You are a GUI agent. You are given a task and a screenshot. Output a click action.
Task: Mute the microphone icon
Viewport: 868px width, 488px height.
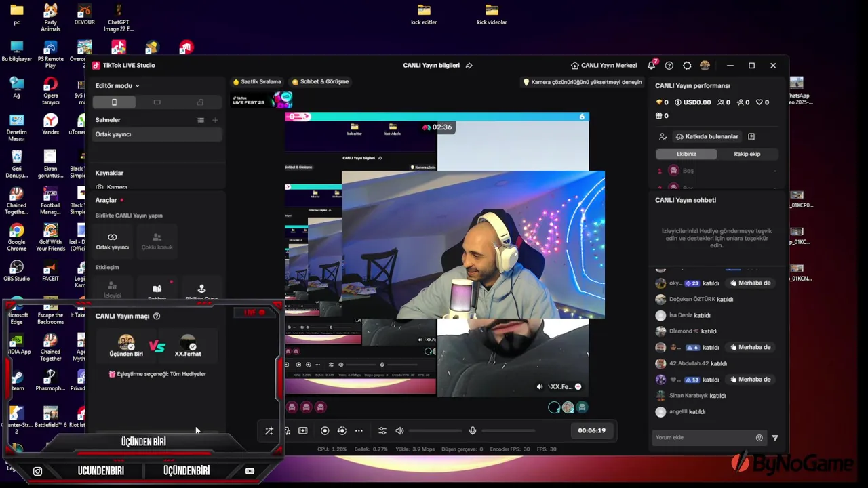(x=473, y=431)
